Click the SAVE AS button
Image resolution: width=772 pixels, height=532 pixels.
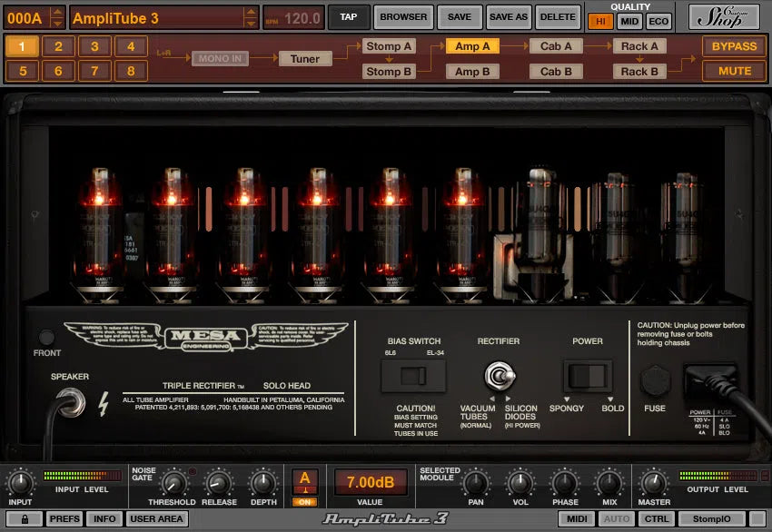pyautogui.click(x=508, y=15)
